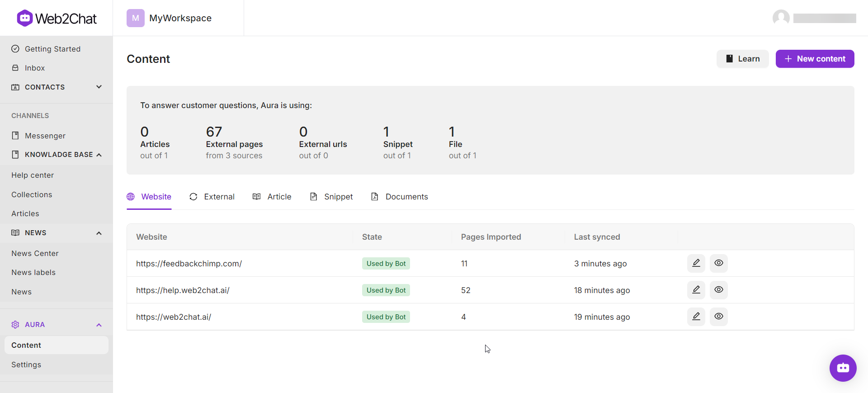Click the News section icon
The width and height of the screenshot is (868, 393).
[x=15, y=232]
